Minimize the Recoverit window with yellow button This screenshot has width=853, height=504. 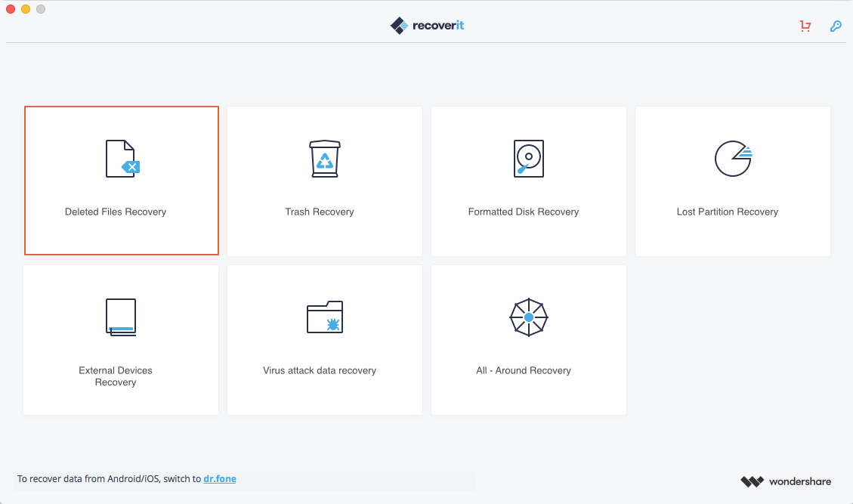click(26, 9)
